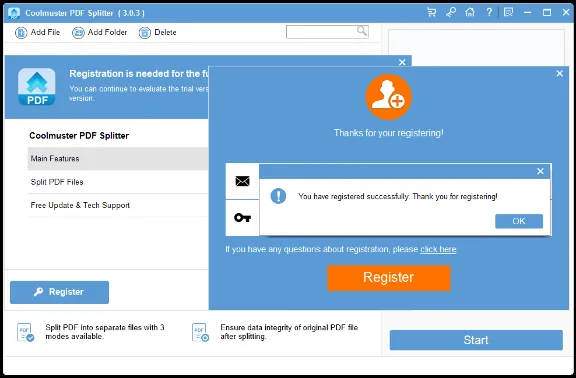This screenshot has width=576, height=378.
Task: Click the Coolmuster app logo in title bar
Action: pos(14,13)
